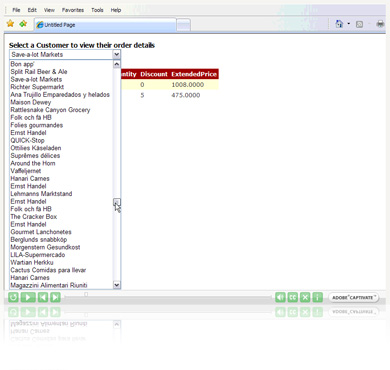
Task: Open the Edit menu
Action: click(x=32, y=10)
